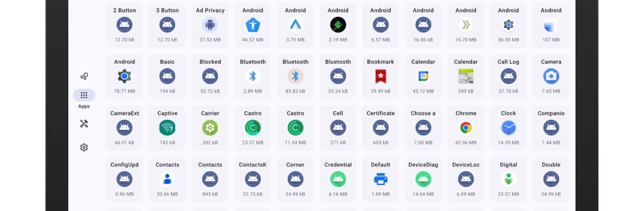This screenshot has width=644, height=211.
Task: Select the connected circles tab above Apps
Action: click(x=84, y=76)
